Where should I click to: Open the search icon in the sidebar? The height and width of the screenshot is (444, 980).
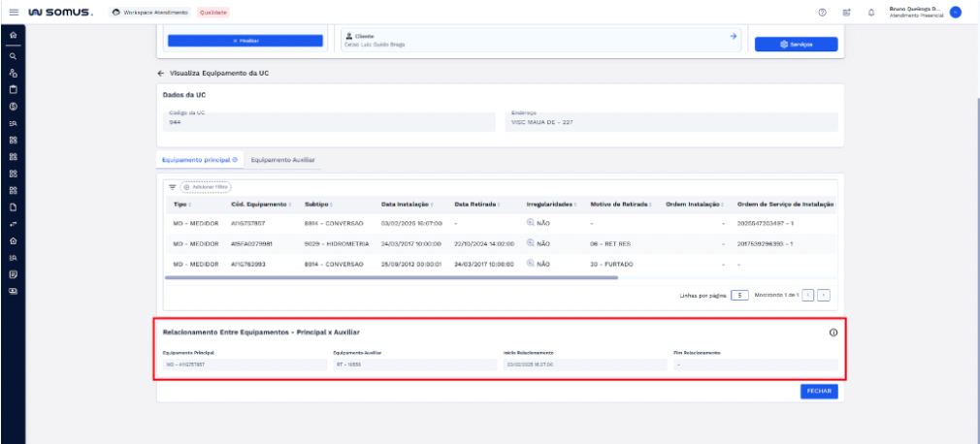13,55
